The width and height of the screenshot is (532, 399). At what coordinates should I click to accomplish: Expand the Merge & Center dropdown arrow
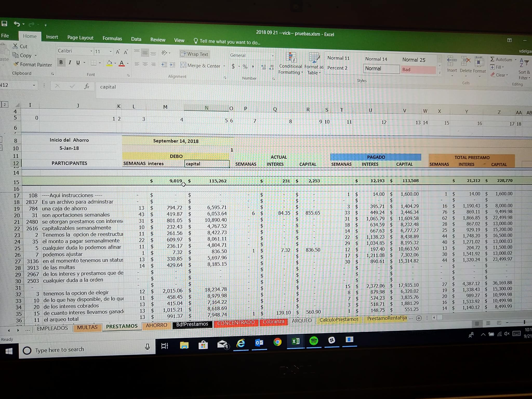point(224,66)
